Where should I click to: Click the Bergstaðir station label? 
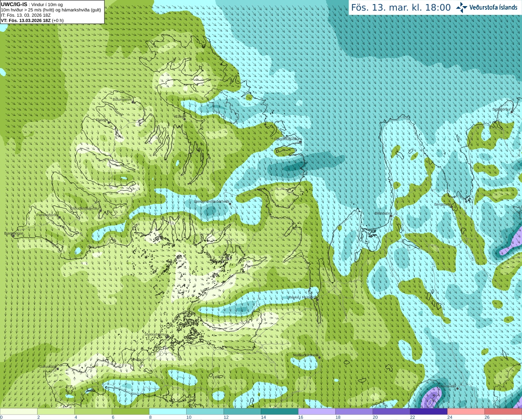pos(442,204)
